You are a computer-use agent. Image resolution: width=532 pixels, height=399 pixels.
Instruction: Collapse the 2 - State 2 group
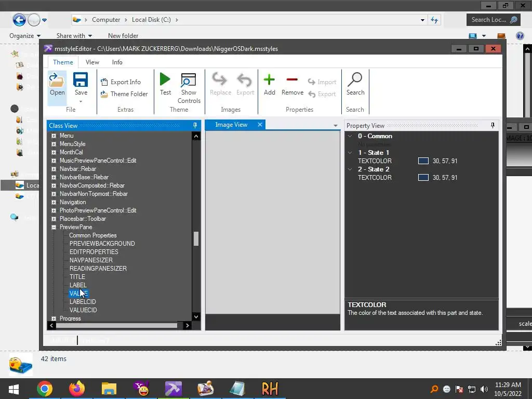coord(350,169)
